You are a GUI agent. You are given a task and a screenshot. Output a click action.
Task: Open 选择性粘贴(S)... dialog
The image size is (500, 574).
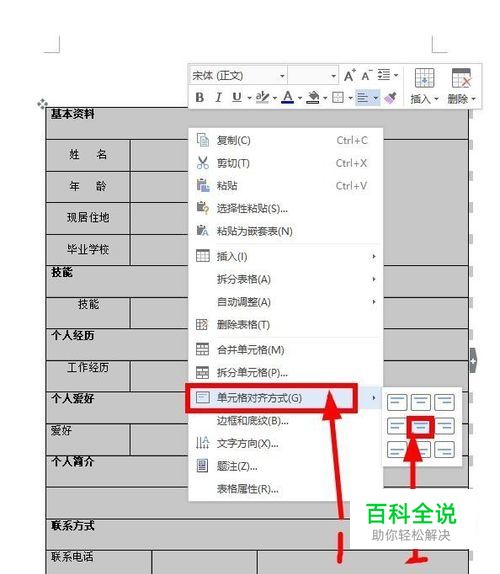286,208
